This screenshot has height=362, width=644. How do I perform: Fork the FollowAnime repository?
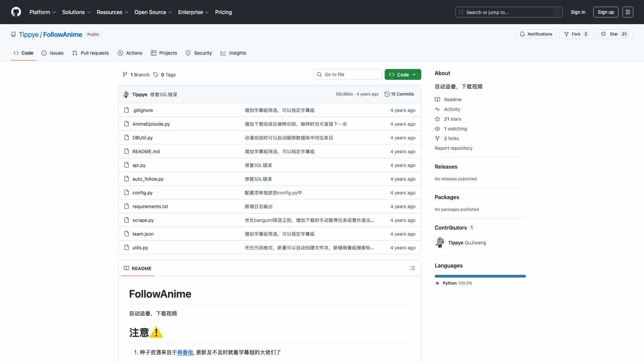pyautogui.click(x=576, y=34)
